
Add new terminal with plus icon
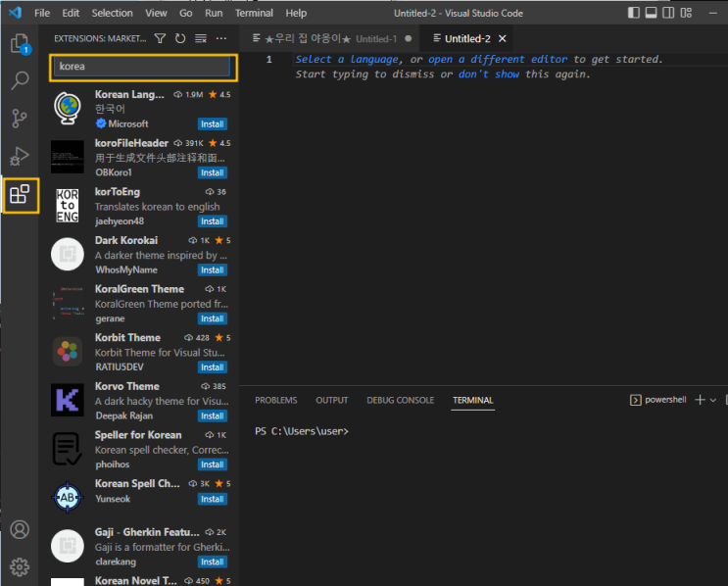pyautogui.click(x=700, y=400)
